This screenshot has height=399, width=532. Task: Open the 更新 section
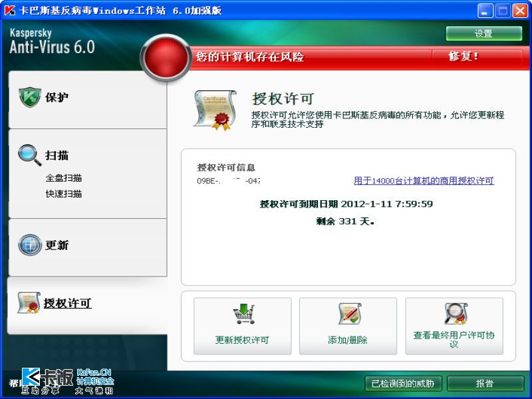point(57,245)
